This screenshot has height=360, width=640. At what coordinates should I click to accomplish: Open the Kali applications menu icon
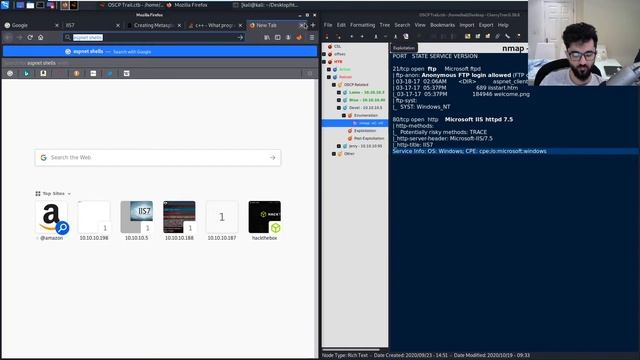click(5, 5)
